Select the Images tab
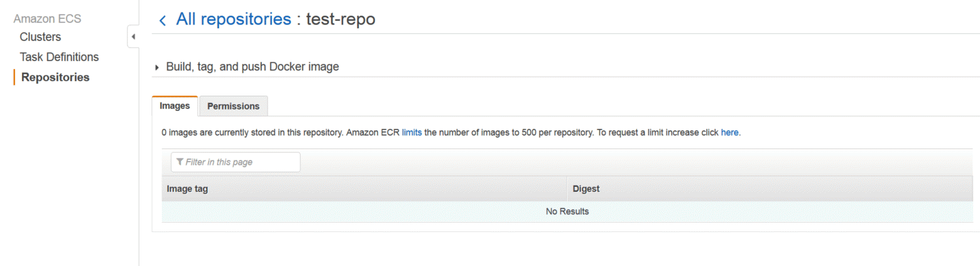 (x=175, y=106)
